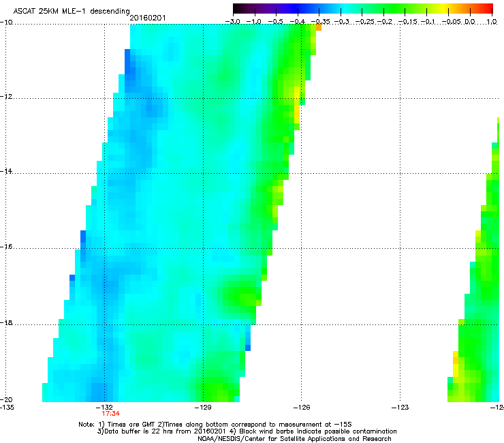The image size is (504, 443).
Task: Click the note line '3)Data buffer is 22 hrs'
Action: click(247, 431)
